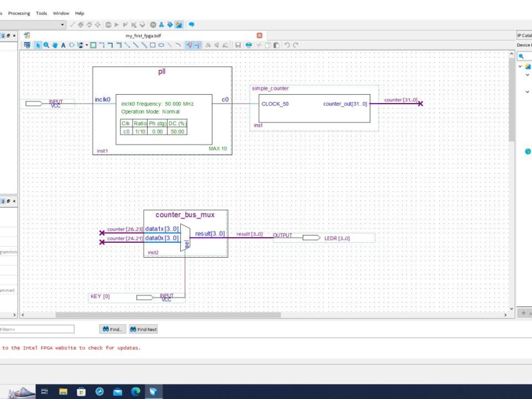Viewport: 532px width, 399px height.
Task: Select the simple_counter block
Action: click(314, 108)
